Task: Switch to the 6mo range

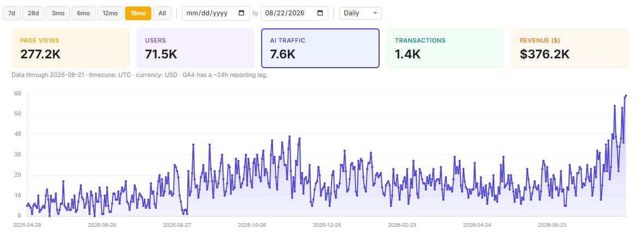Action: pyautogui.click(x=84, y=13)
